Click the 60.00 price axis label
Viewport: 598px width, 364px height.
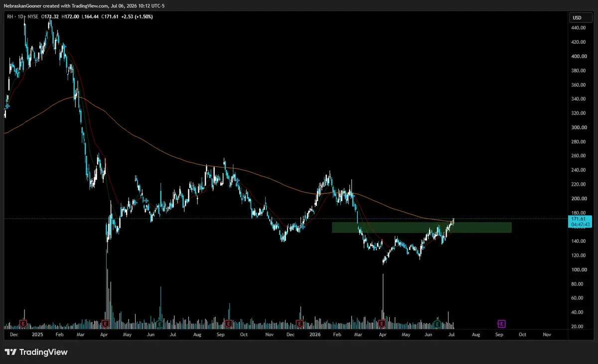[579, 298]
